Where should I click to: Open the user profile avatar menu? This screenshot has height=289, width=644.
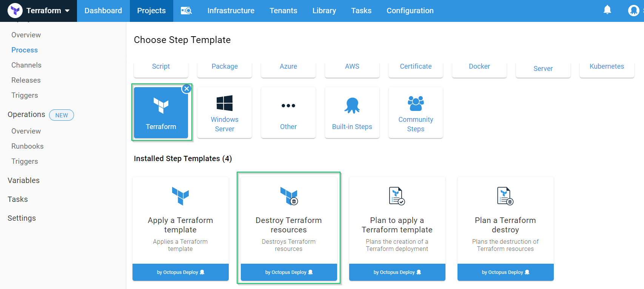coord(633,11)
